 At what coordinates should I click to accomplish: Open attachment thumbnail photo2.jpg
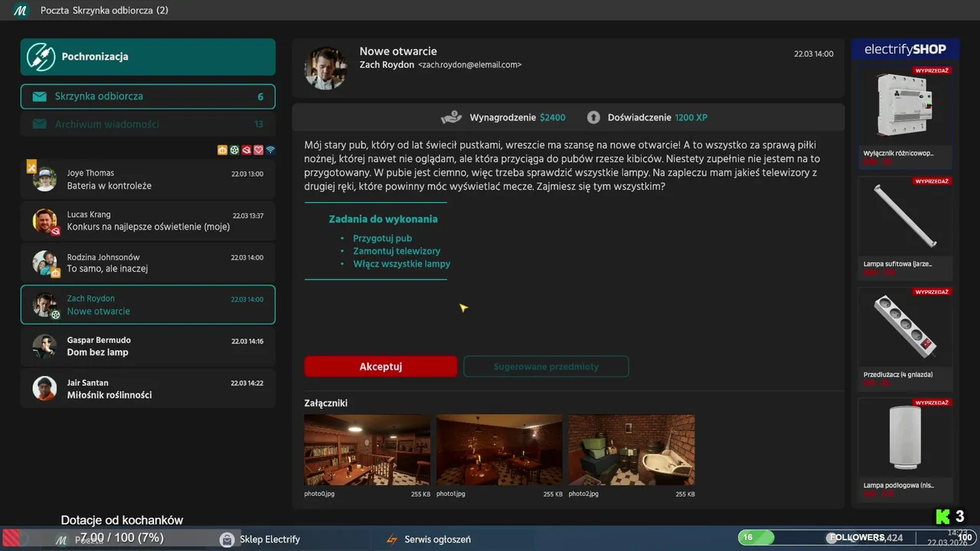click(632, 450)
